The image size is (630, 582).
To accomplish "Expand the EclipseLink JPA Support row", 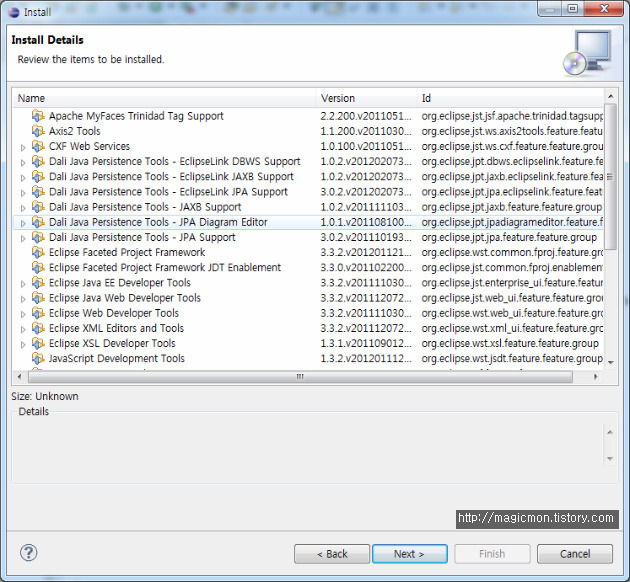I will (x=23, y=193).
